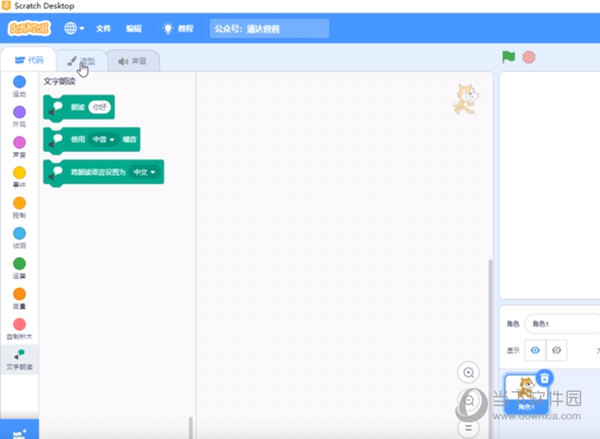Delete sprite with trash can icon
The height and width of the screenshot is (439, 600).
(545, 378)
